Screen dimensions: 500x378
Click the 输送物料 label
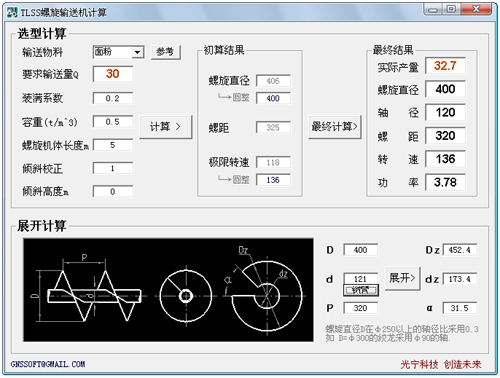tap(42, 52)
